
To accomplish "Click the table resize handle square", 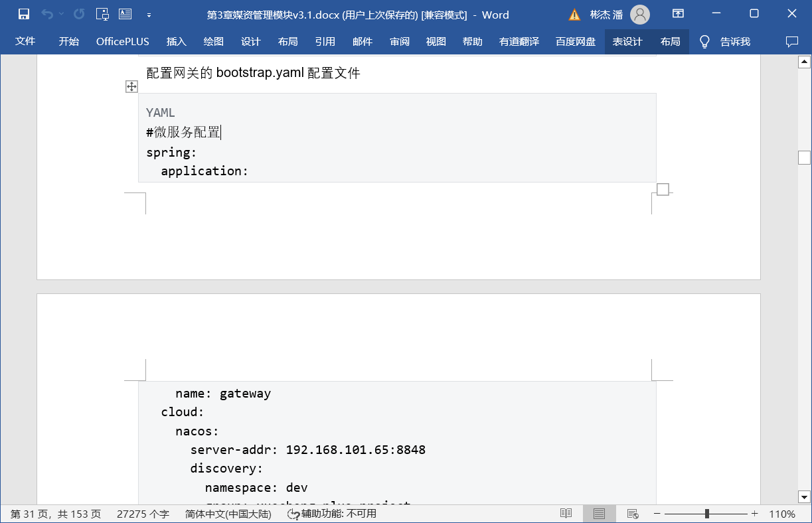I will (x=663, y=190).
